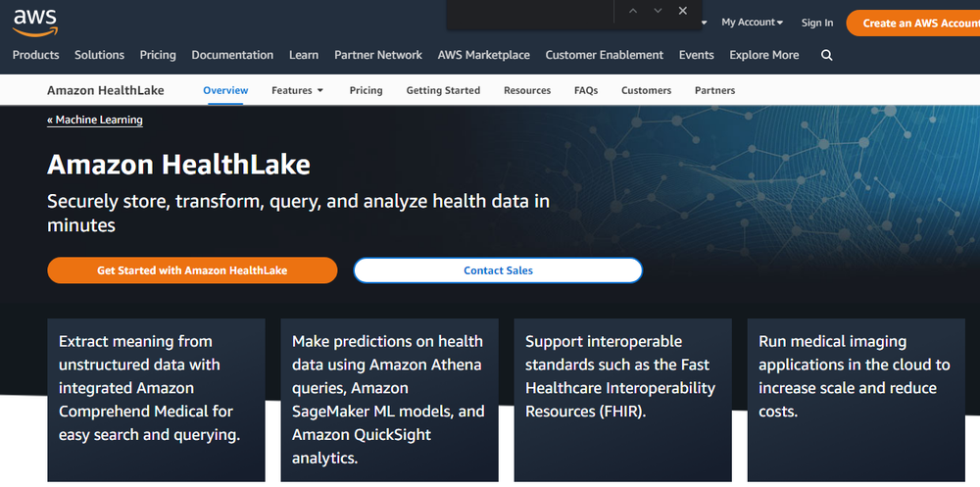The height and width of the screenshot is (487, 980).
Task: Open the search magnifier icon
Action: [826, 55]
